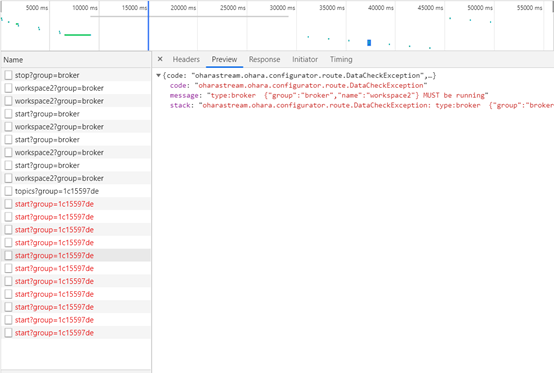Click the blue request marker near 40000 ms
The width and height of the screenshot is (554, 373).
(369, 43)
